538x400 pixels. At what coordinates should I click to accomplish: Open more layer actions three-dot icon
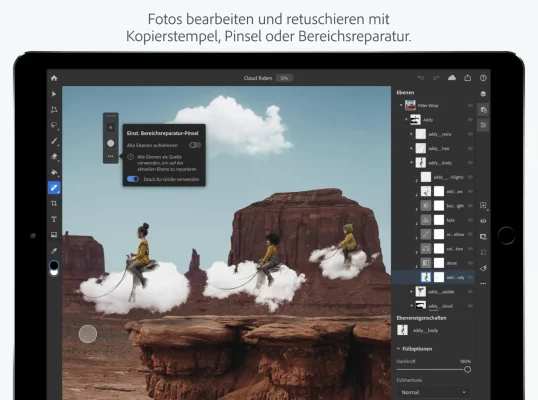[x=483, y=284]
